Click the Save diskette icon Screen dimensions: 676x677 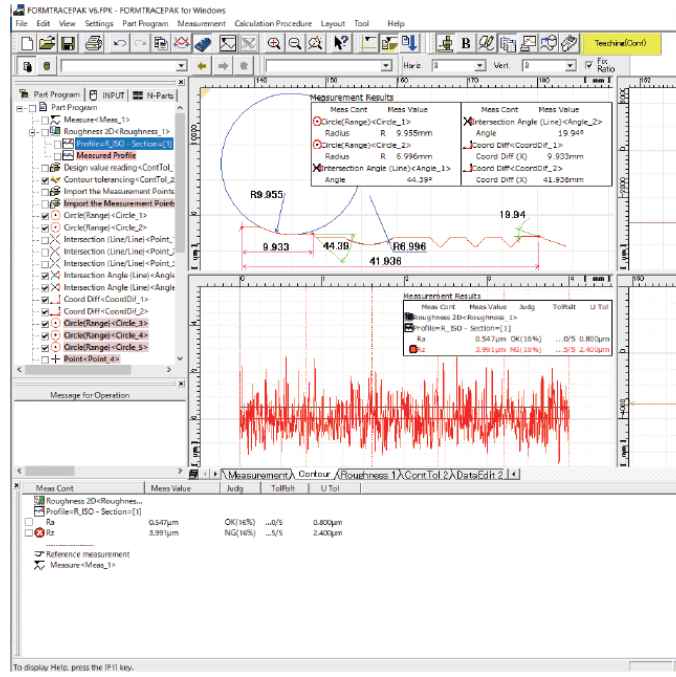click(x=68, y=43)
